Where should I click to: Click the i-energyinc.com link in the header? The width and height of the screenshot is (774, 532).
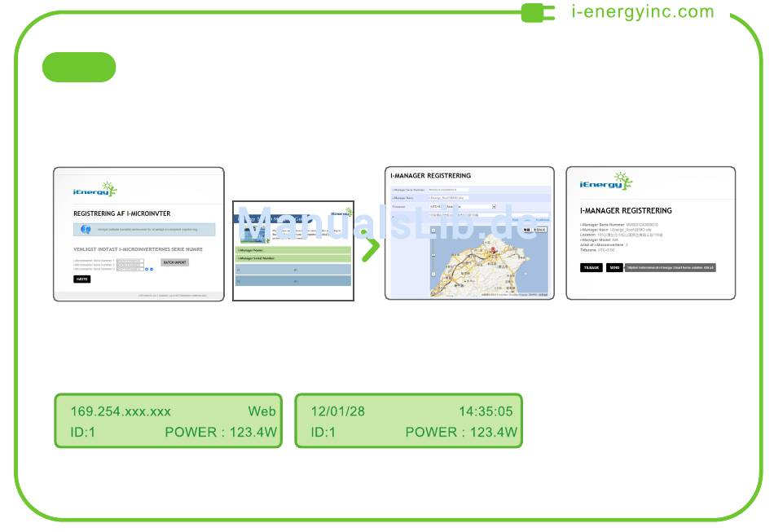[x=643, y=11]
